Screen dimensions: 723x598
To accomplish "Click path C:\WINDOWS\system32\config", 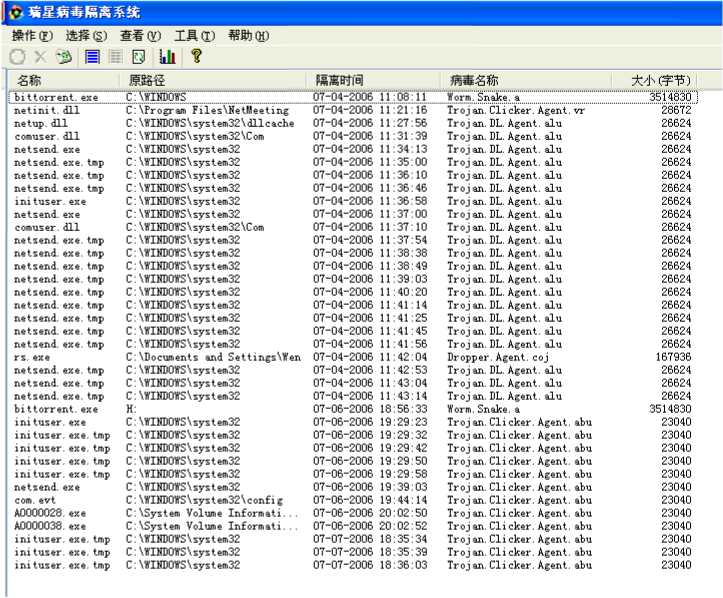I will (x=204, y=500).
